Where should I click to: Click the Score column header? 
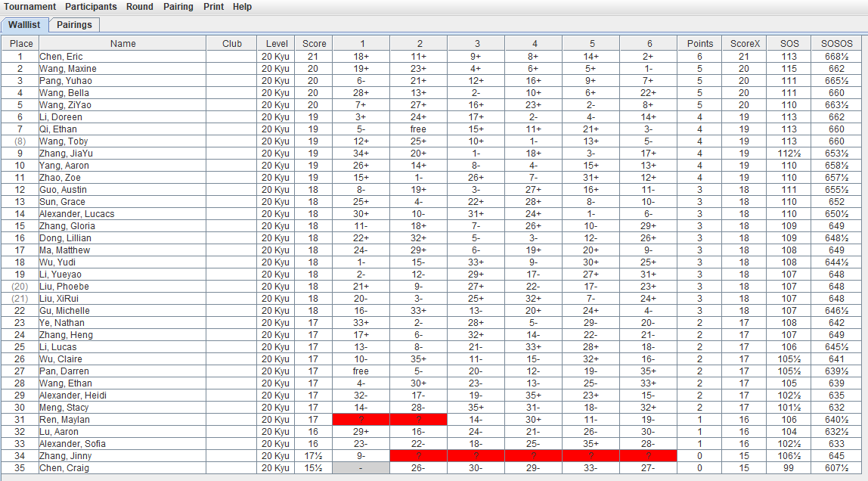[314, 44]
